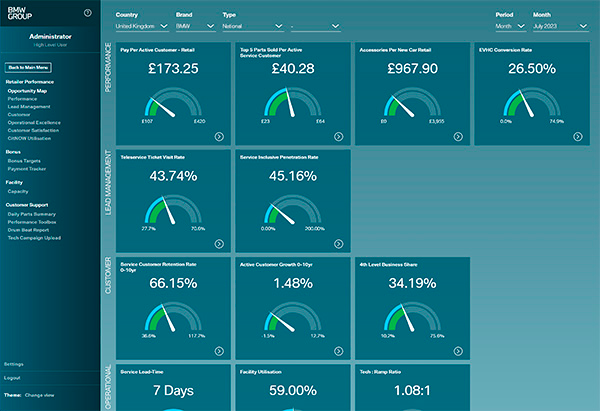Click the £173.25 value
The image size is (600, 411).
point(173,68)
